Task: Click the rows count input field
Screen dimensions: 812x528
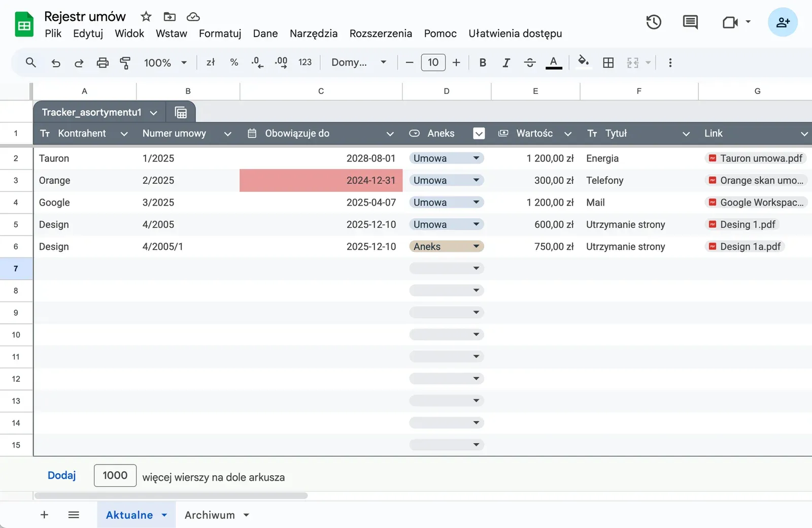Action: point(115,475)
